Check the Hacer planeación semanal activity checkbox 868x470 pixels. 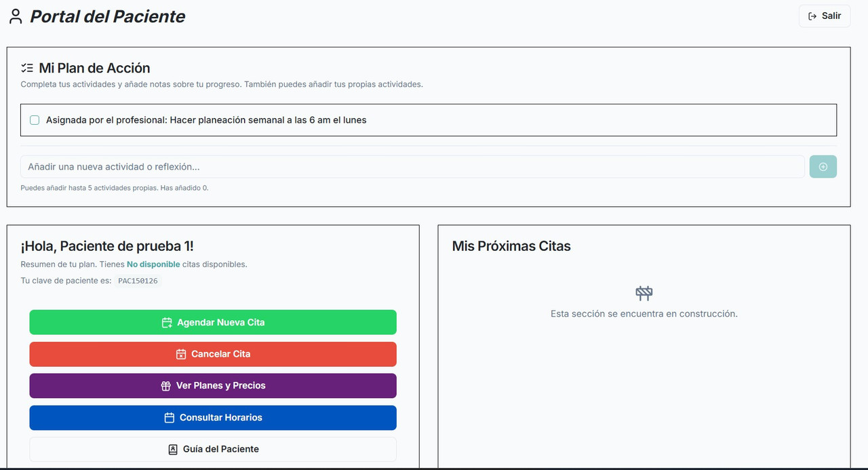[35, 120]
